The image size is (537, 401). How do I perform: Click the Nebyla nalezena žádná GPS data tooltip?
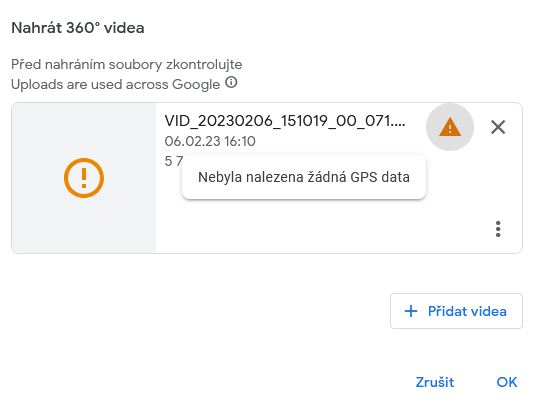pos(304,177)
